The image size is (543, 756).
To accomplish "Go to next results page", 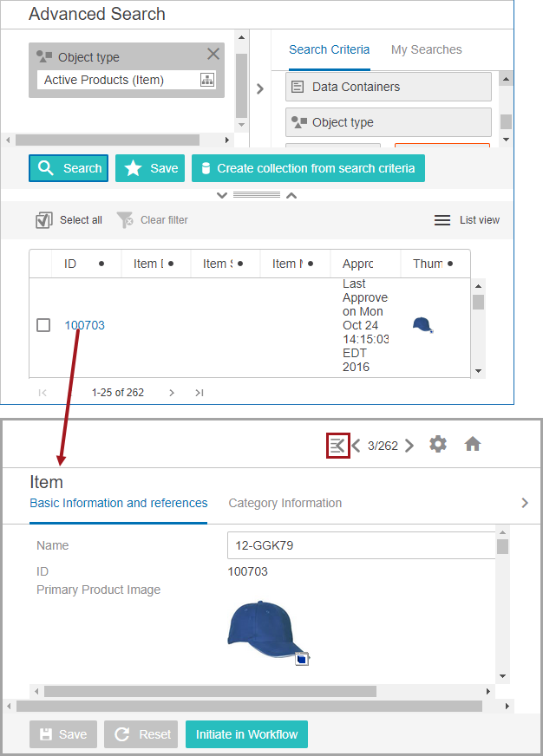I will pos(172,393).
